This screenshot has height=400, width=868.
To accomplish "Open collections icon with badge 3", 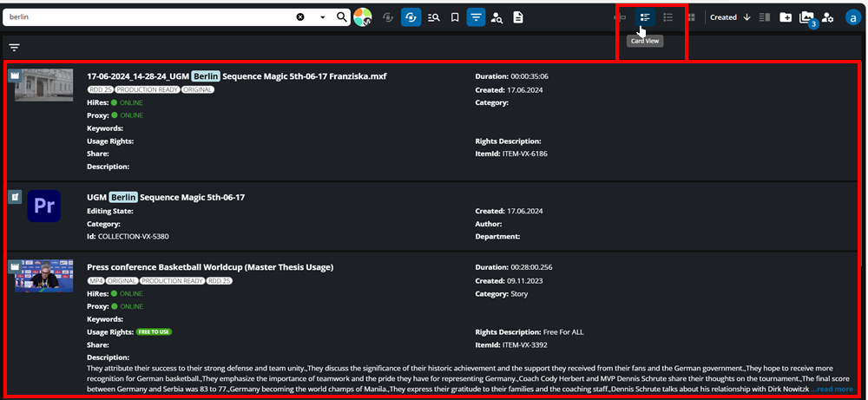I will pos(806,17).
